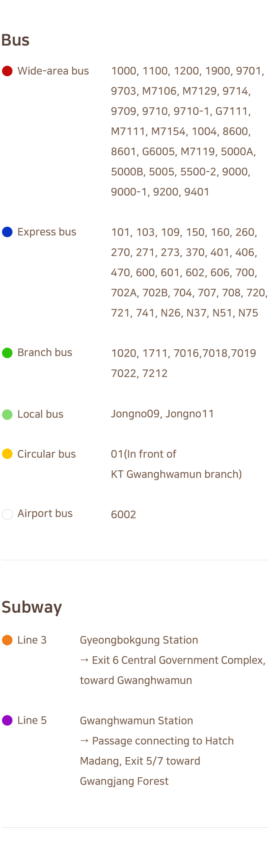Click the green Branch bus dot

click(x=7, y=353)
